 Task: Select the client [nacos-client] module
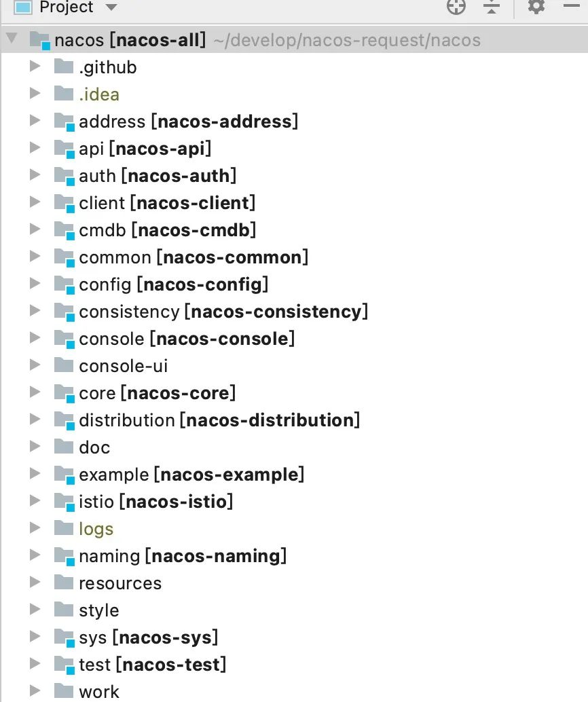[167, 203]
